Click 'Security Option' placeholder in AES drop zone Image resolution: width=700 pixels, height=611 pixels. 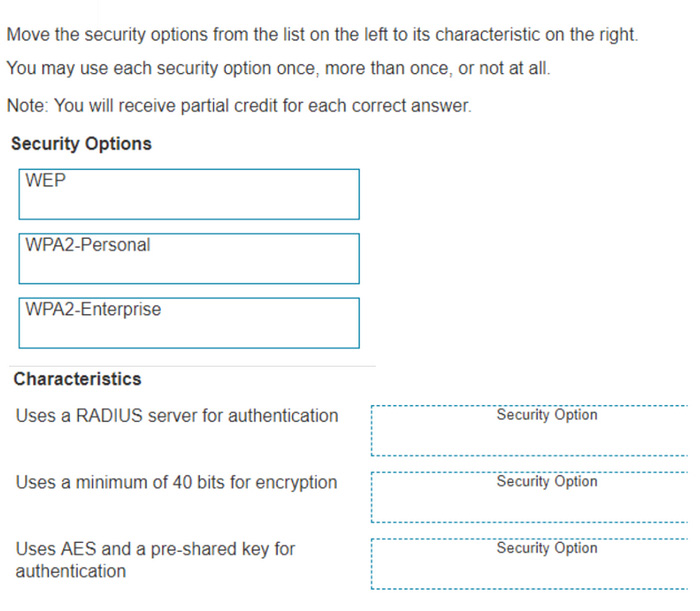click(547, 548)
